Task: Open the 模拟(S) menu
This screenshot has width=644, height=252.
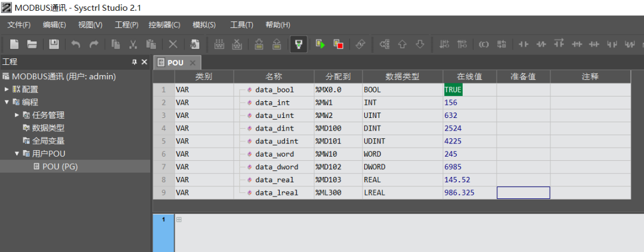Action: pos(204,25)
